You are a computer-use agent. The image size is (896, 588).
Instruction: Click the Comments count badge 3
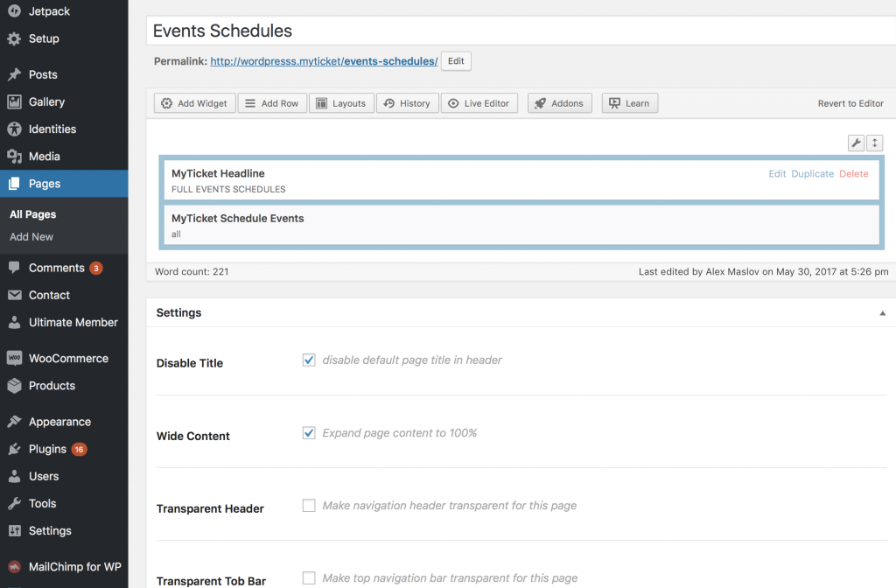96,268
